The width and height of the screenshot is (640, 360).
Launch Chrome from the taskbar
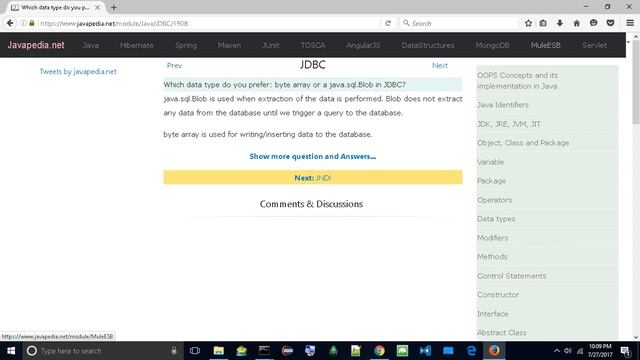(x=379, y=351)
